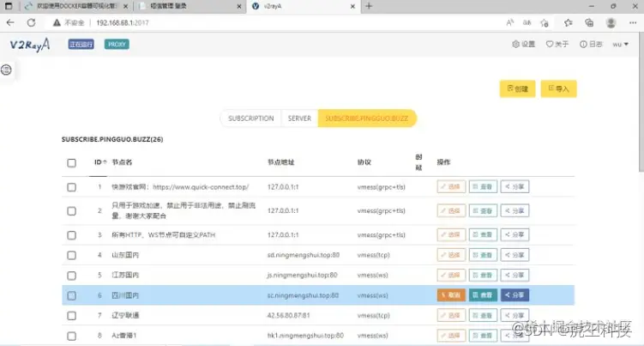
Task: Click the quick-connect.top URL text in row 1
Action: click(x=201, y=187)
